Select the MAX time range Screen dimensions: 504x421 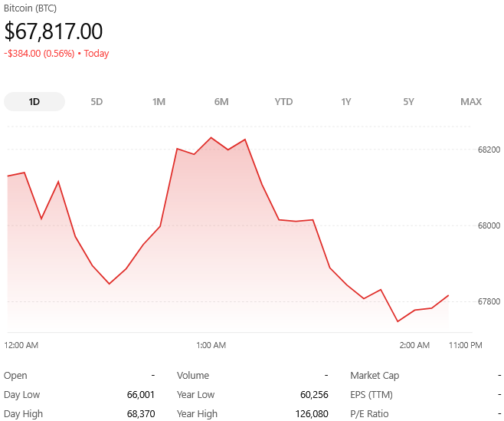click(x=471, y=102)
